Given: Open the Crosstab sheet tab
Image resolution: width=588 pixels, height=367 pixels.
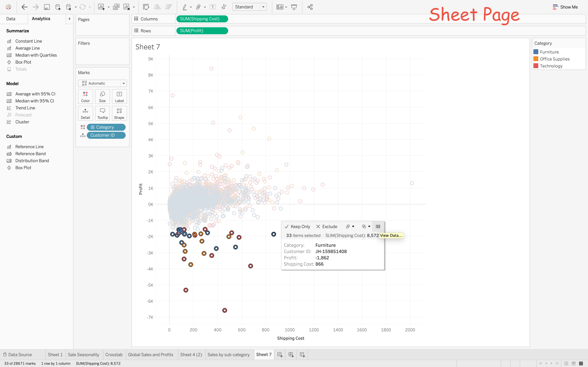Looking at the screenshot, I should (x=114, y=355).
